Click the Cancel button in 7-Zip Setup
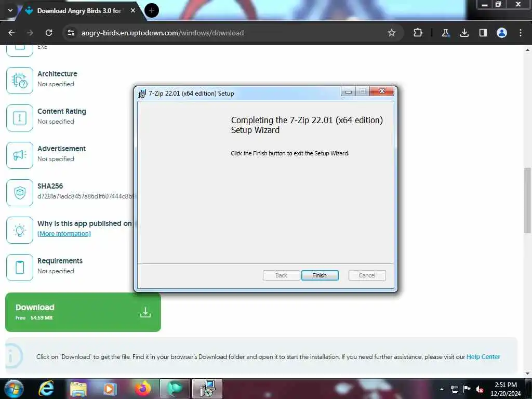The image size is (532, 399). 367,275
